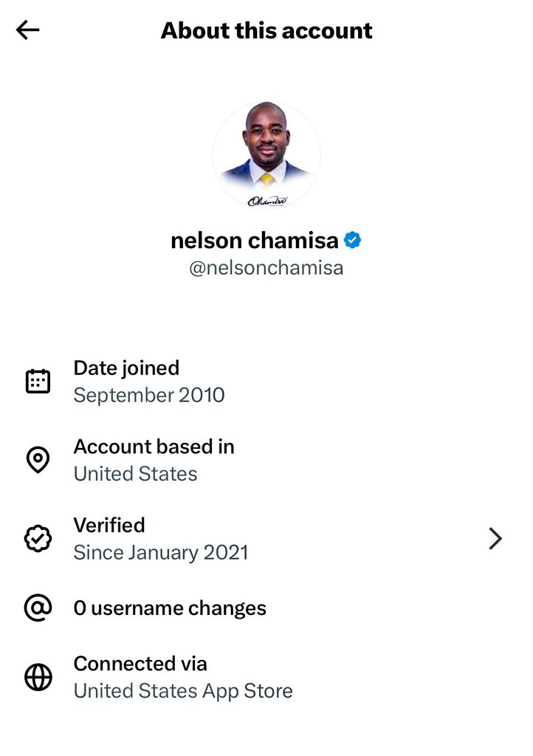533x756 pixels.
Task: Click the globe Connected via icon
Action: point(38,677)
